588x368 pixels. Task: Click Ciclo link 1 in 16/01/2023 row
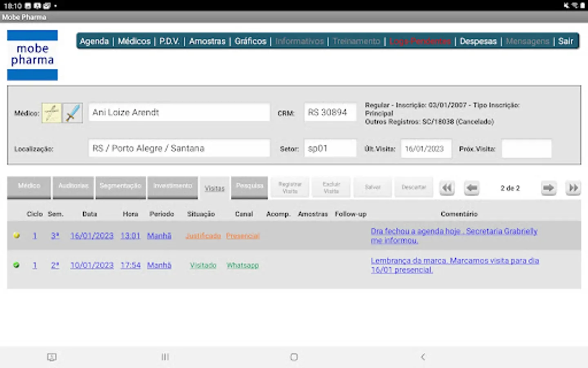[35, 236]
